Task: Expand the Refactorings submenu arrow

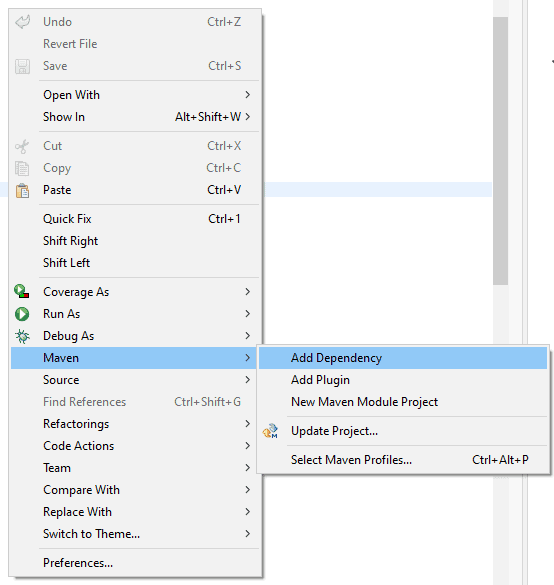Action: click(x=247, y=424)
